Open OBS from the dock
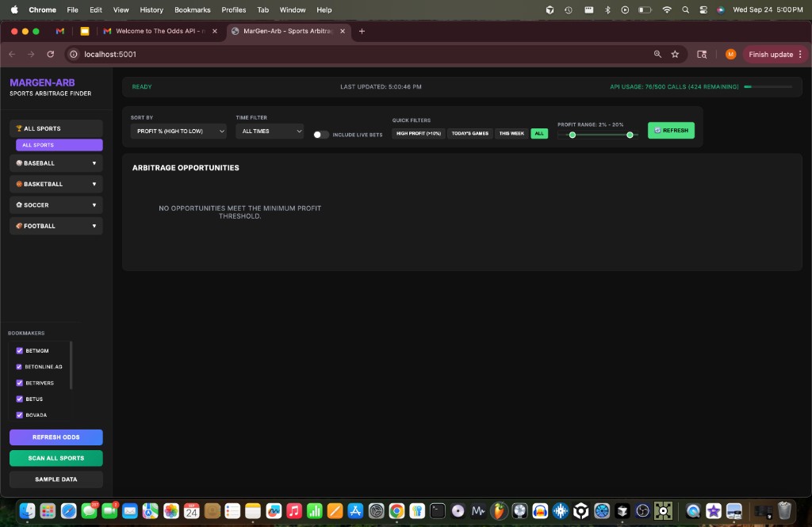812x527 pixels. pos(642,511)
